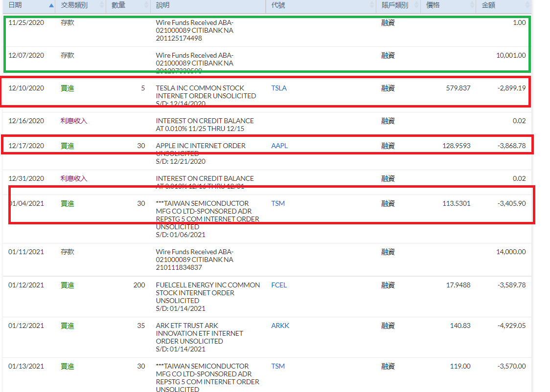
Task: Select the amount -4,929.05
Action: tap(512, 326)
